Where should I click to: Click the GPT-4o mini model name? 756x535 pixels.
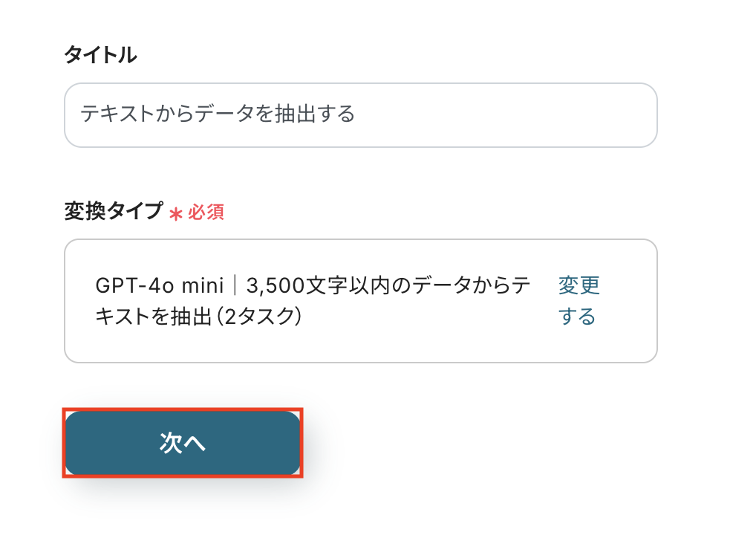click(x=149, y=285)
